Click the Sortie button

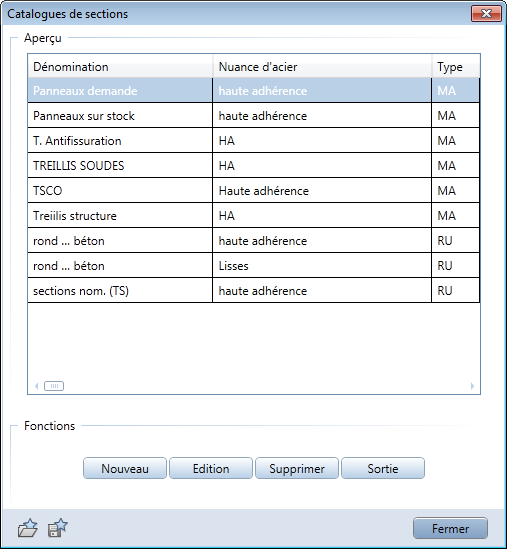pyautogui.click(x=383, y=468)
